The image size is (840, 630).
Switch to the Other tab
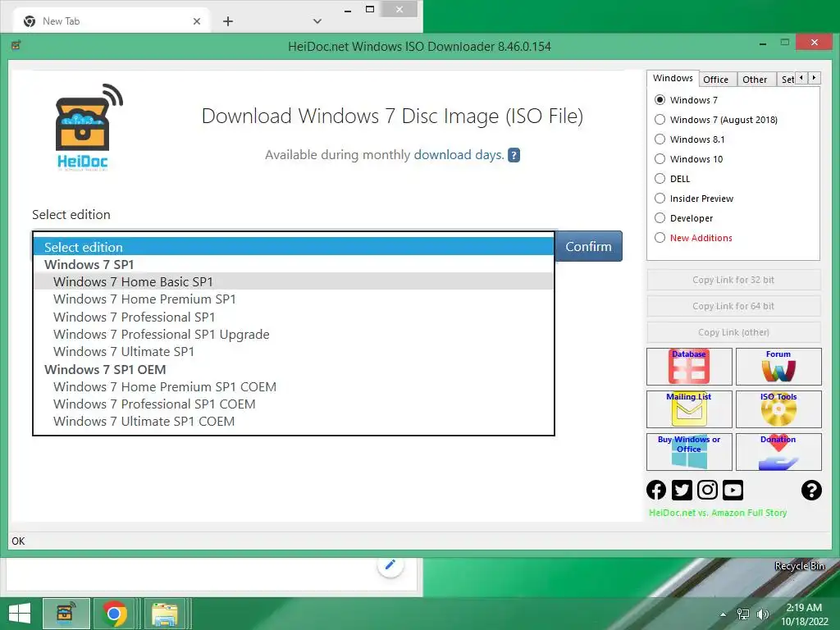point(755,80)
